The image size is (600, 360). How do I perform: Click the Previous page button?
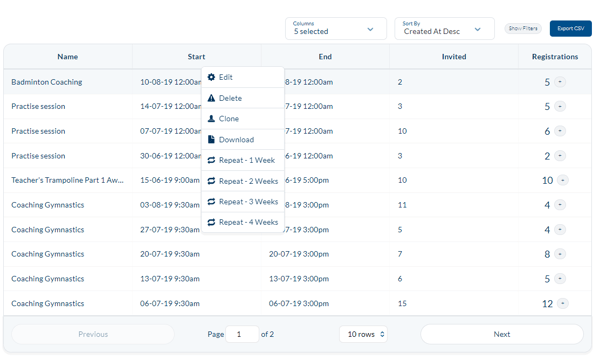point(93,334)
